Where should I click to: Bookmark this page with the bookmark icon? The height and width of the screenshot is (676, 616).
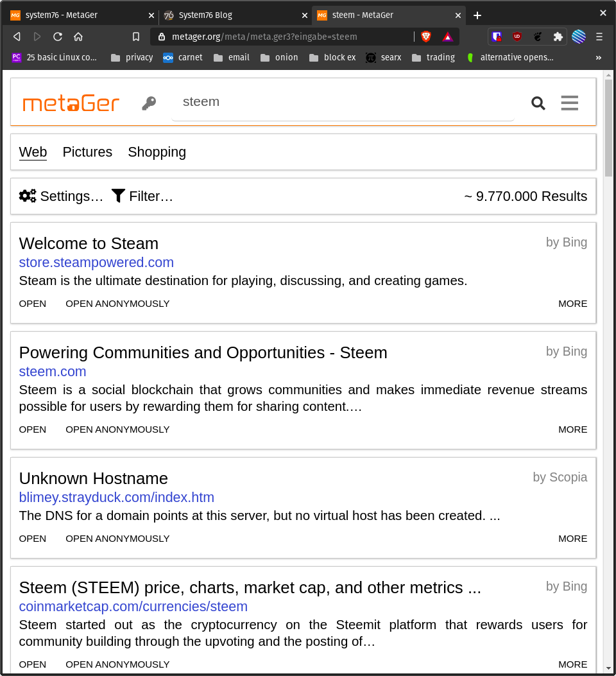[x=135, y=37]
